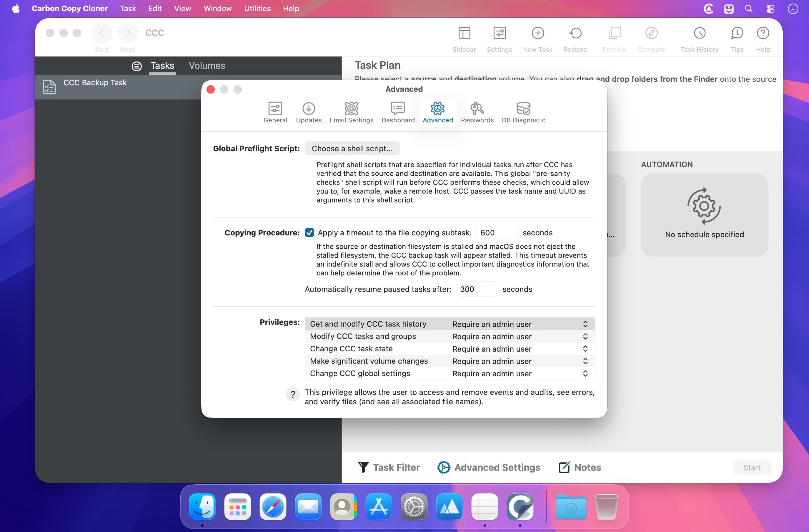Close the Advanced preferences window
The width and height of the screenshot is (809, 532).
(x=211, y=89)
